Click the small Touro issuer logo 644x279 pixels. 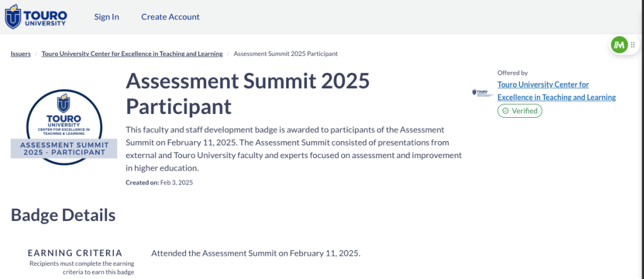pyautogui.click(x=482, y=93)
